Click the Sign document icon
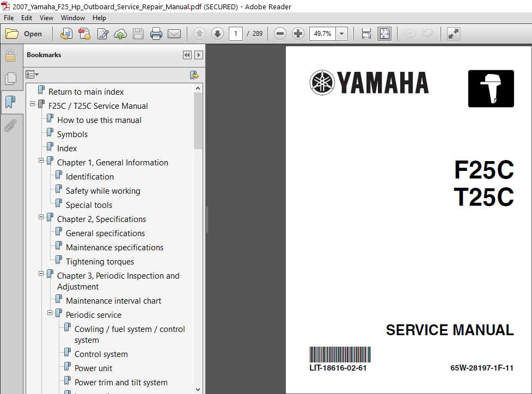This screenshot has height=394, width=532. (x=102, y=34)
